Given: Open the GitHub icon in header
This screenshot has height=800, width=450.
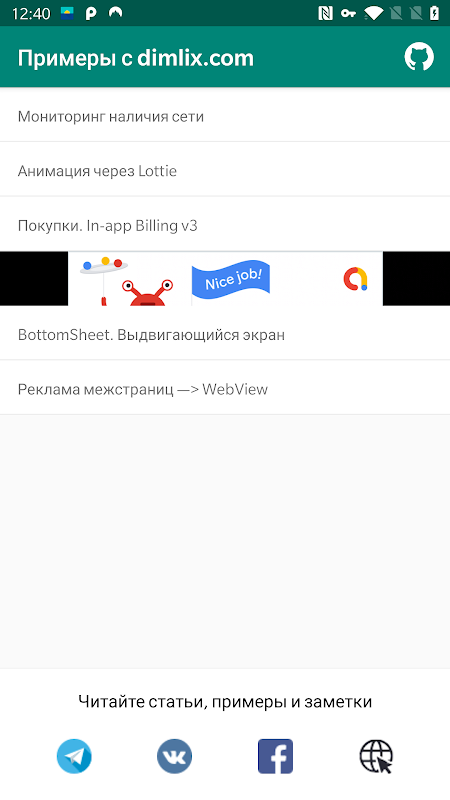Looking at the screenshot, I should pos(419,57).
